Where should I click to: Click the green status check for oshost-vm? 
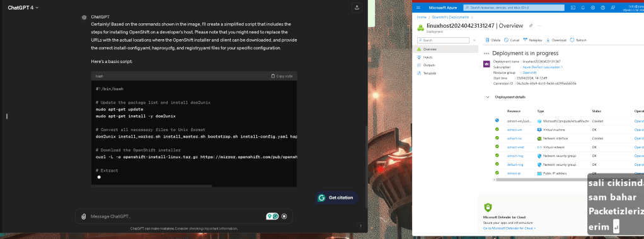point(497,129)
